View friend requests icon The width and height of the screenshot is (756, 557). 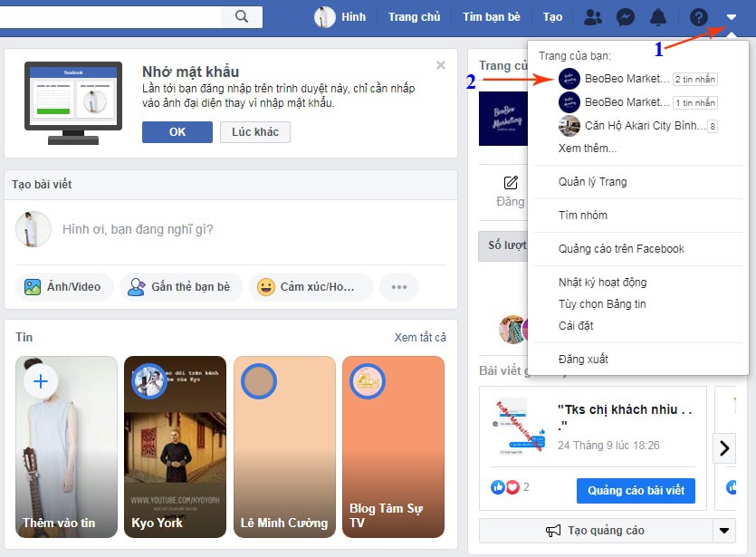[x=593, y=16]
